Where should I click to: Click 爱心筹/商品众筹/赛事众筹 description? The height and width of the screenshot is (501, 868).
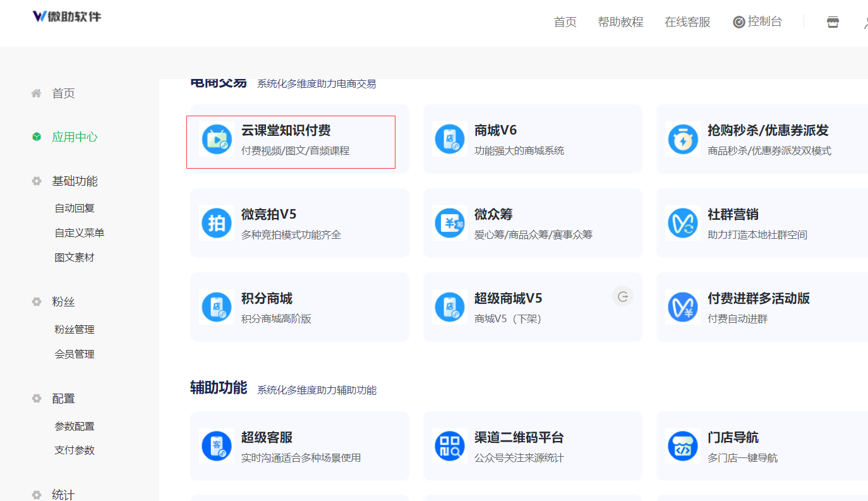tap(533, 235)
